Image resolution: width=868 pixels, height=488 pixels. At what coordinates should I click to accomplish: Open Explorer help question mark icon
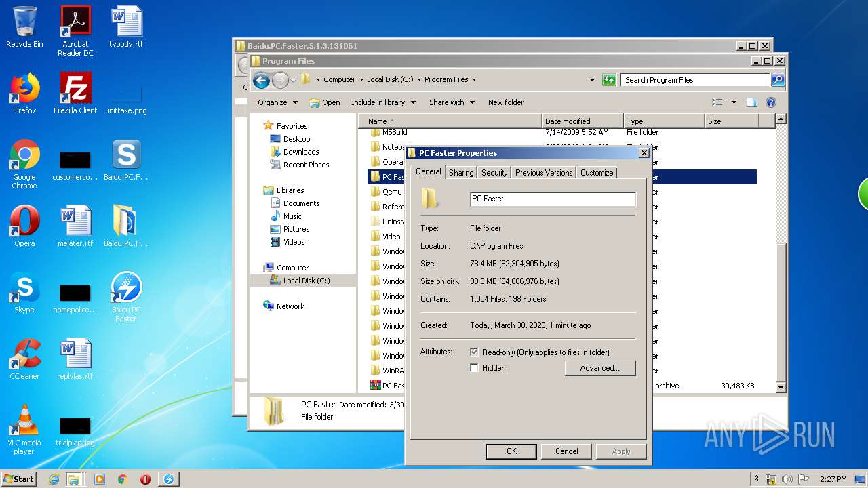coord(771,102)
